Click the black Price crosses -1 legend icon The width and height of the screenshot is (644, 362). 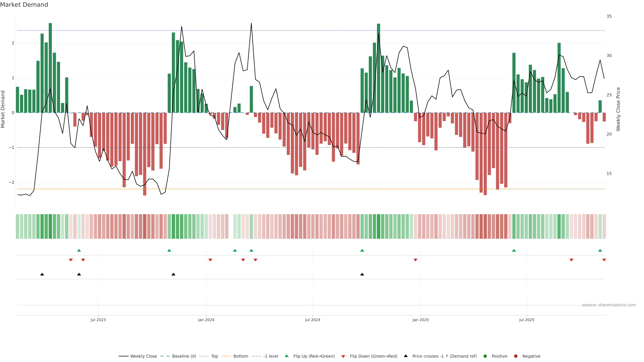406,356
